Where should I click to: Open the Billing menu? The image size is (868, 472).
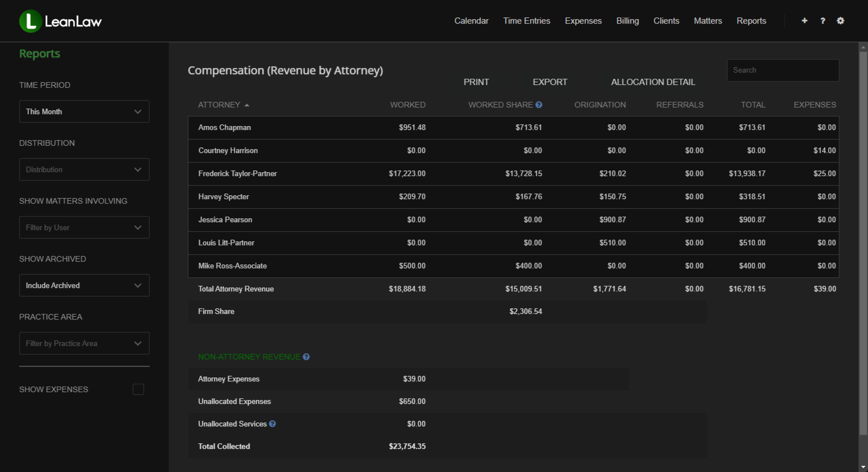(627, 21)
